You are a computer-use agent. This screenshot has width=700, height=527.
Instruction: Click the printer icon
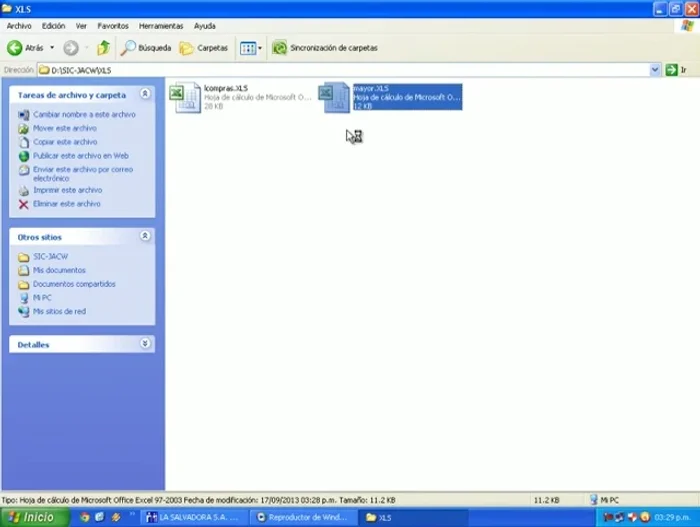pos(24,191)
